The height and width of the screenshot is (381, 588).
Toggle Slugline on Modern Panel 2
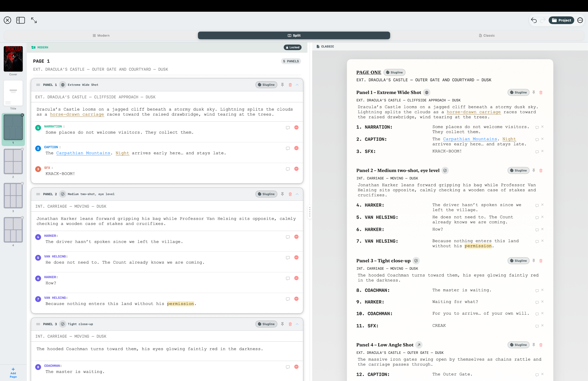point(266,194)
